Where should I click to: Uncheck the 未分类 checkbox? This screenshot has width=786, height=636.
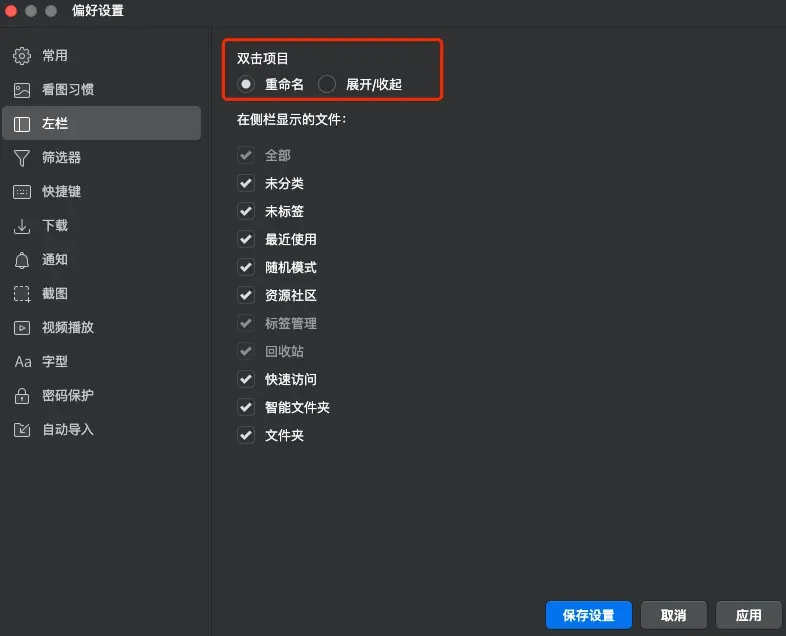[245, 184]
